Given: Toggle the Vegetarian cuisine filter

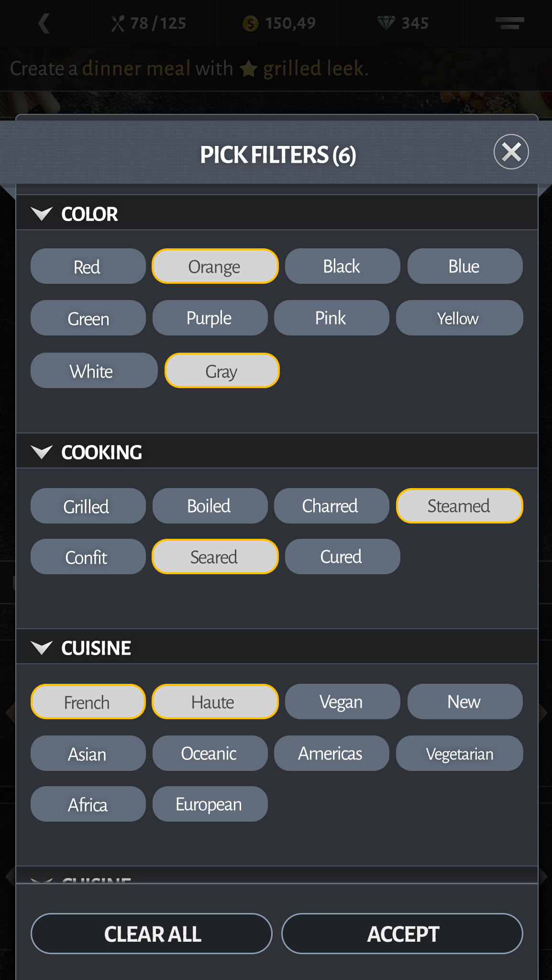Looking at the screenshot, I should click(x=459, y=754).
